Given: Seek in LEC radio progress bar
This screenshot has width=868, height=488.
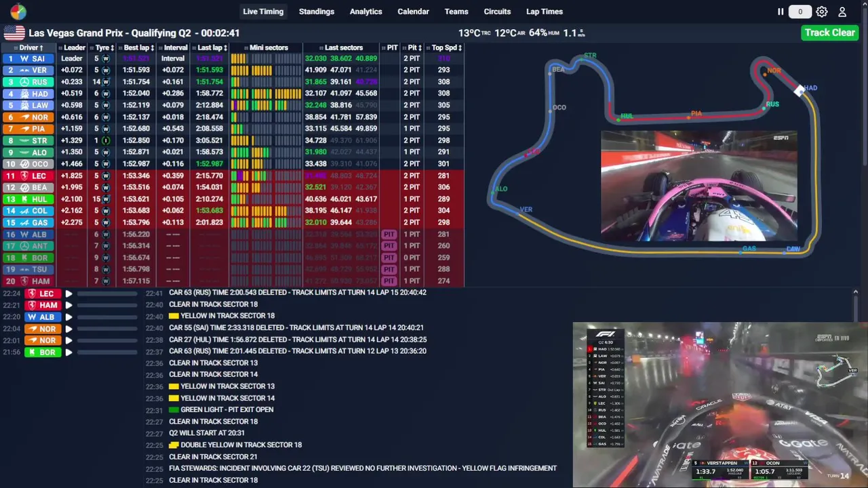Looking at the screenshot, I should (106, 293).
